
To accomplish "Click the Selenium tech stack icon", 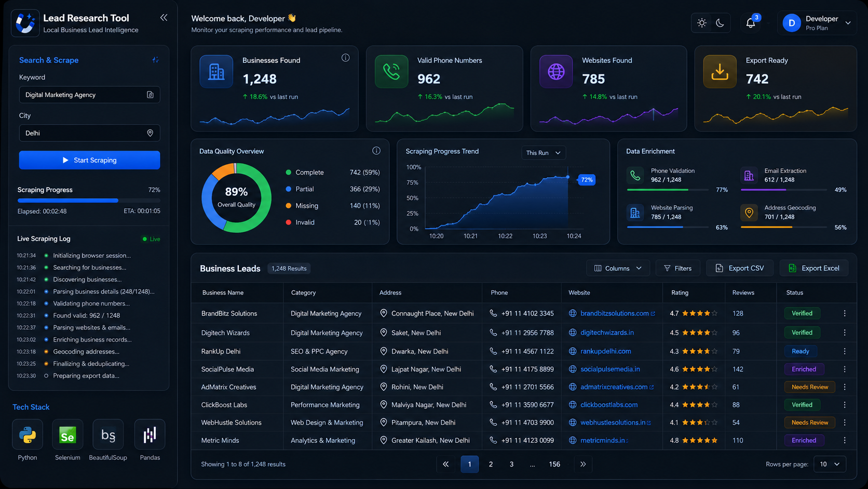I will (67, 434).
